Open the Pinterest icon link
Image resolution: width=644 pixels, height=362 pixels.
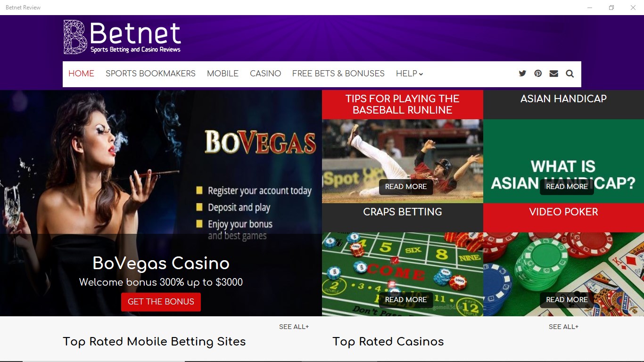pos(538,74)
